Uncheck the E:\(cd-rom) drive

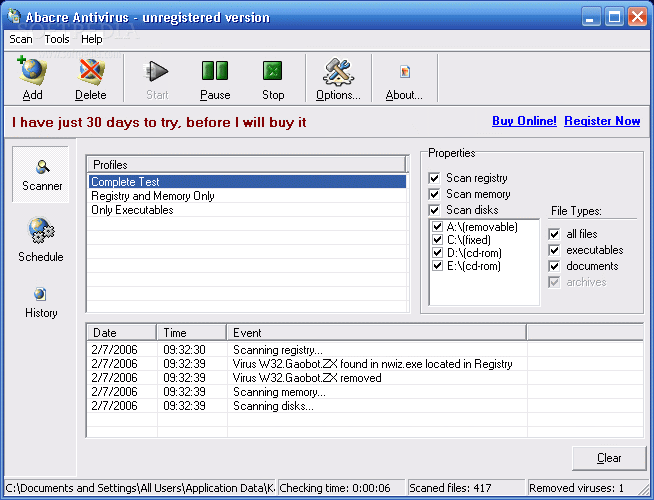click(x=437, y=266)
